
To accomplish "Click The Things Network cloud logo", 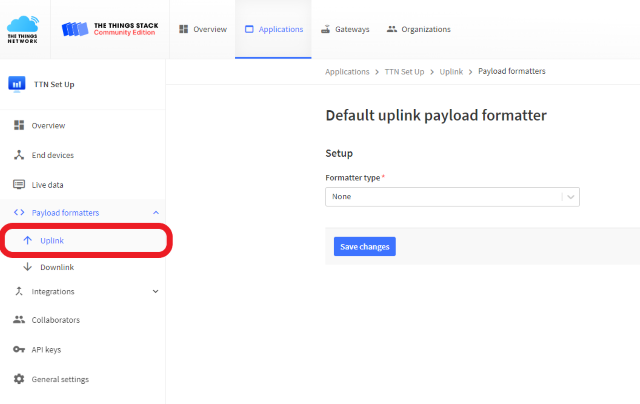I will click(23, 29).
